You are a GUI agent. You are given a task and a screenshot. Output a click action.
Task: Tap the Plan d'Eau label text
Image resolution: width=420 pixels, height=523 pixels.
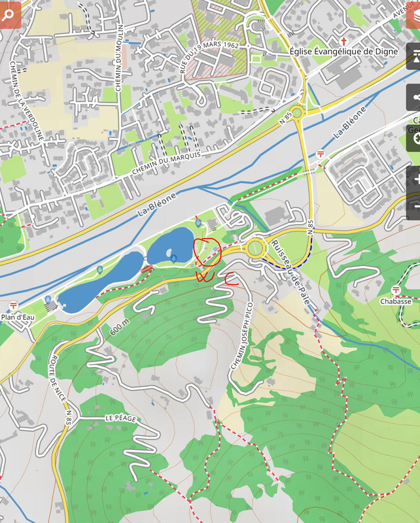[x=18, y=317]
